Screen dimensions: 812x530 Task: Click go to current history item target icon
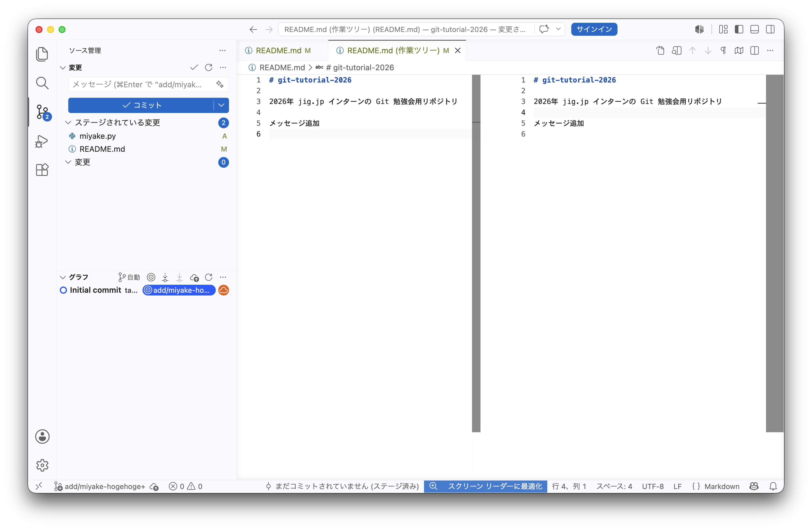[x=151, y=277]
